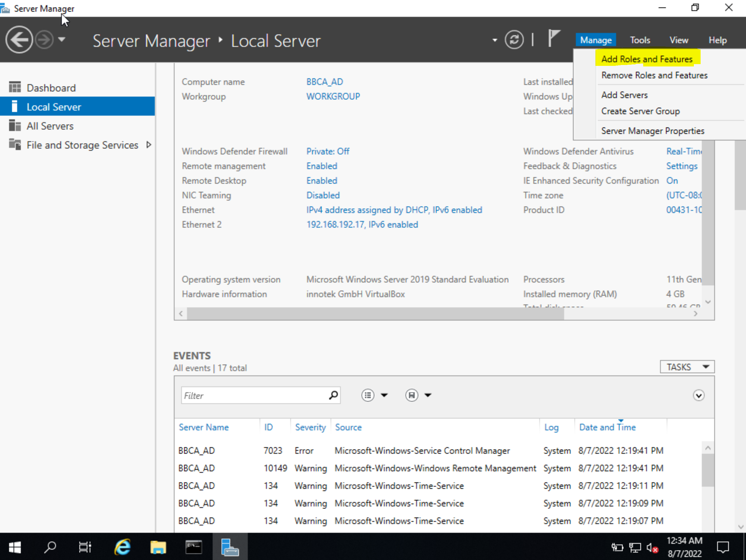746x560 pixels.
Task: Open the Events TASKS dropdown
Action: 687,367
